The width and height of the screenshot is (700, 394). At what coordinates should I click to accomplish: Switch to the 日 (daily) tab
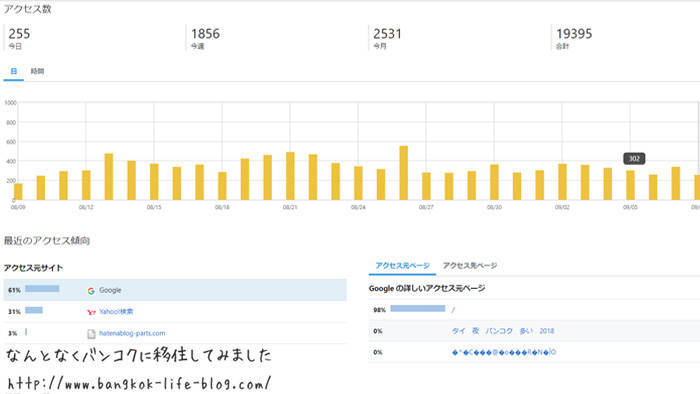pyautogui.click(x=14, y=71)
